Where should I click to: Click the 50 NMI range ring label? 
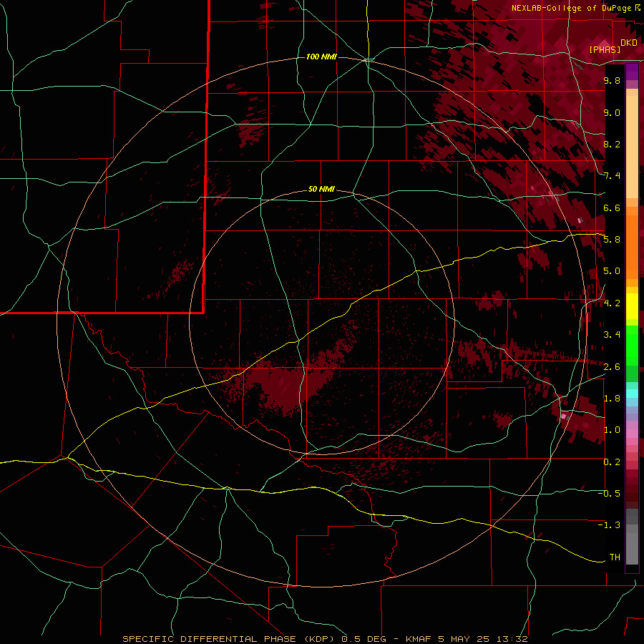click(x=321, y=190)
